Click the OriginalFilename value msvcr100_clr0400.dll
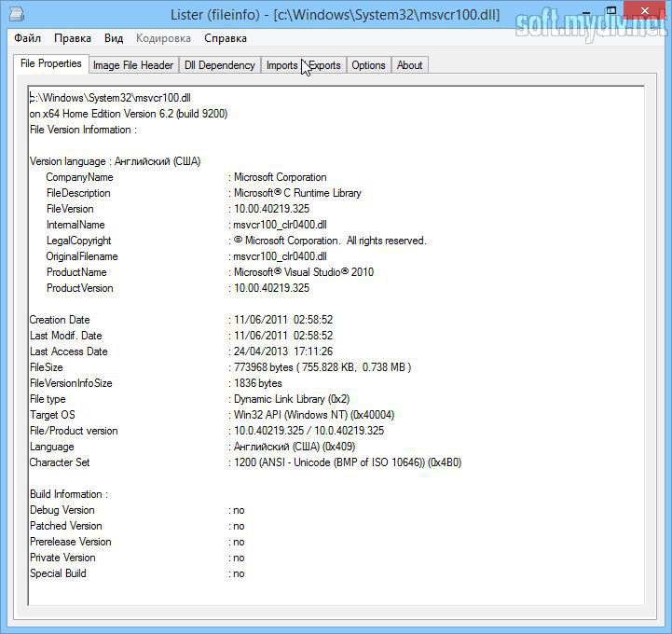Screen dimensions: 672x634 pyautogui.click(x=280, y=256)
